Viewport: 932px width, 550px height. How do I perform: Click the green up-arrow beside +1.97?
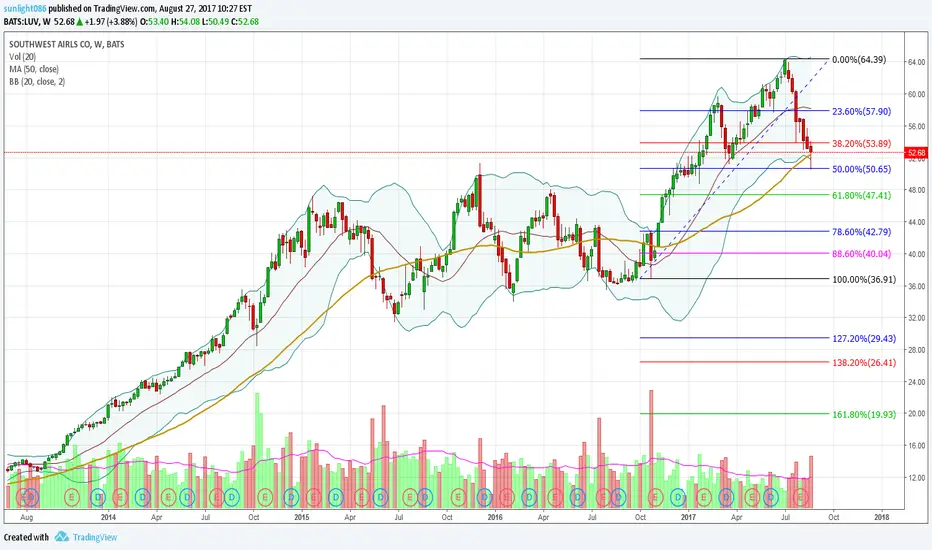pos(80,22)
